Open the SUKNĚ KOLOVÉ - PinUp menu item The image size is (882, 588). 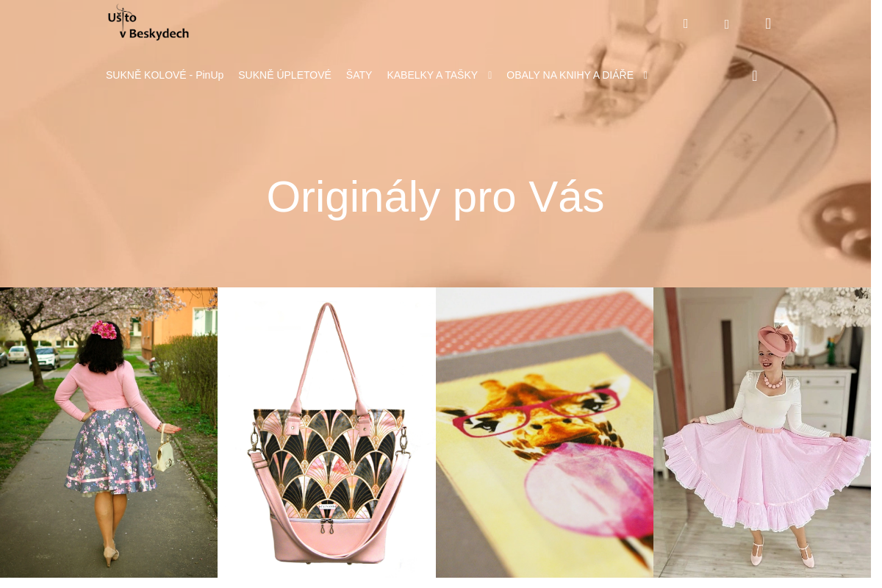165,75
